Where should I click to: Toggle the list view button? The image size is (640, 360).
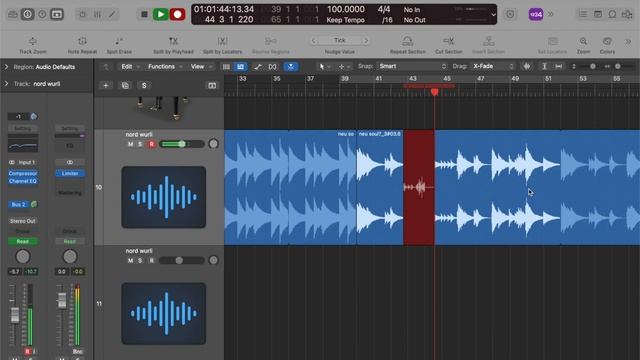(226, 67)
